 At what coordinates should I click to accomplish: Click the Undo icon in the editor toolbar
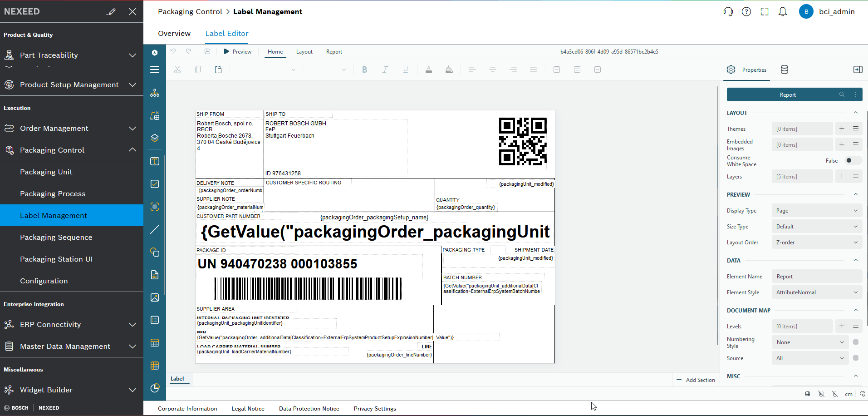(172, 51)
